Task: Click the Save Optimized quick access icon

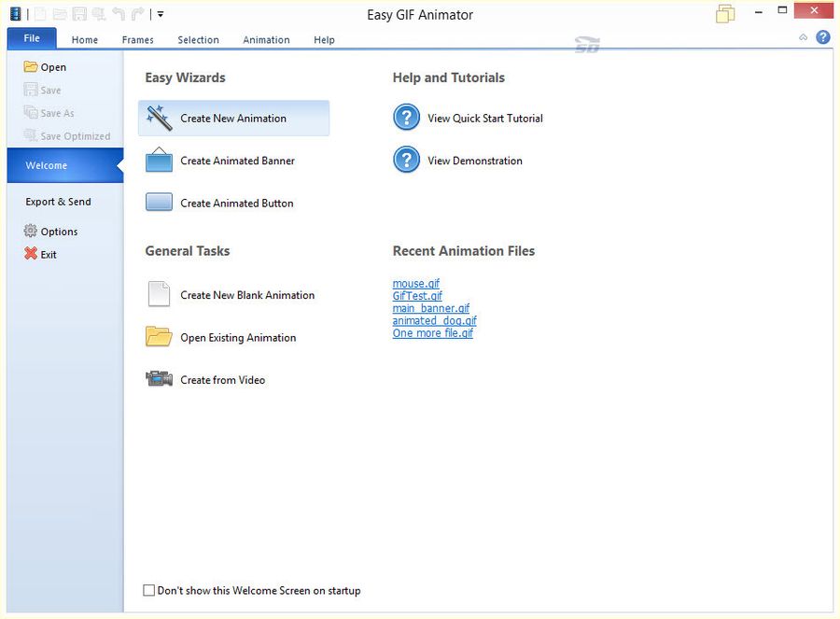Action: tap(99, 14)
